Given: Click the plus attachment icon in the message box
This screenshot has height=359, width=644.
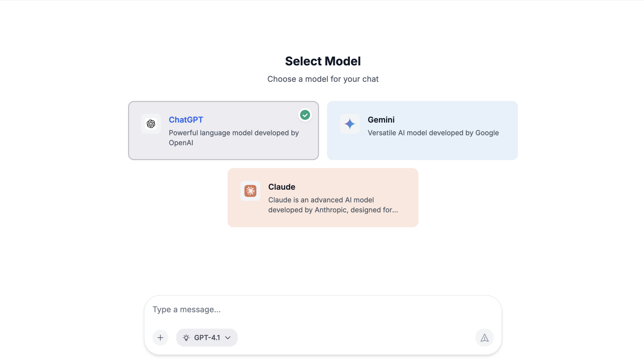Looking at the screenshot, I should point(160,338).
